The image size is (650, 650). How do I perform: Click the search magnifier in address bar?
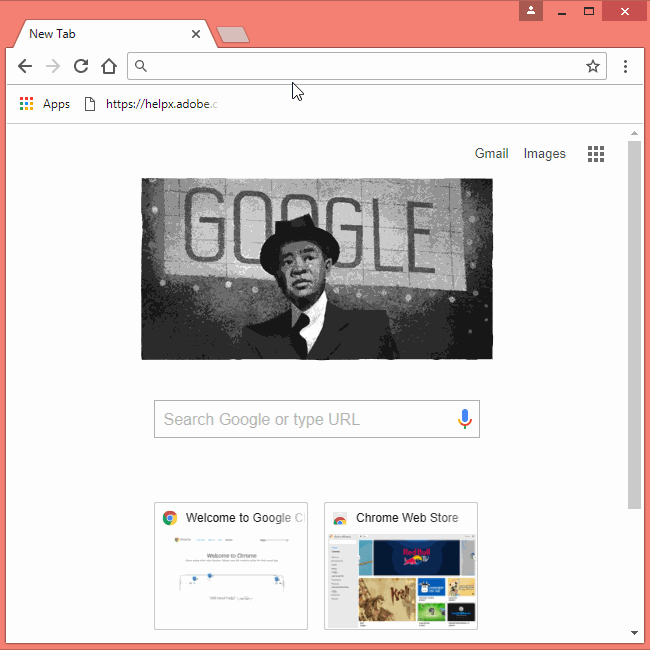pyautogui.click(x=141, y=66)
